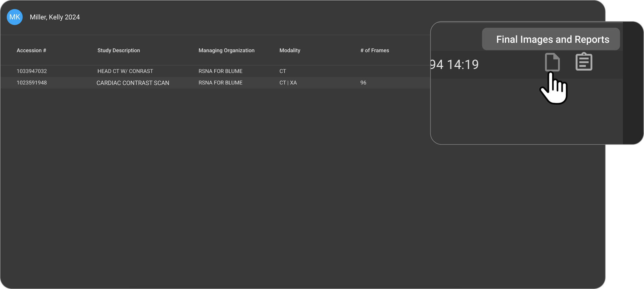Open the Final Images document icon
The width and height of the screenshot is (644, 289).
(552, 62)
